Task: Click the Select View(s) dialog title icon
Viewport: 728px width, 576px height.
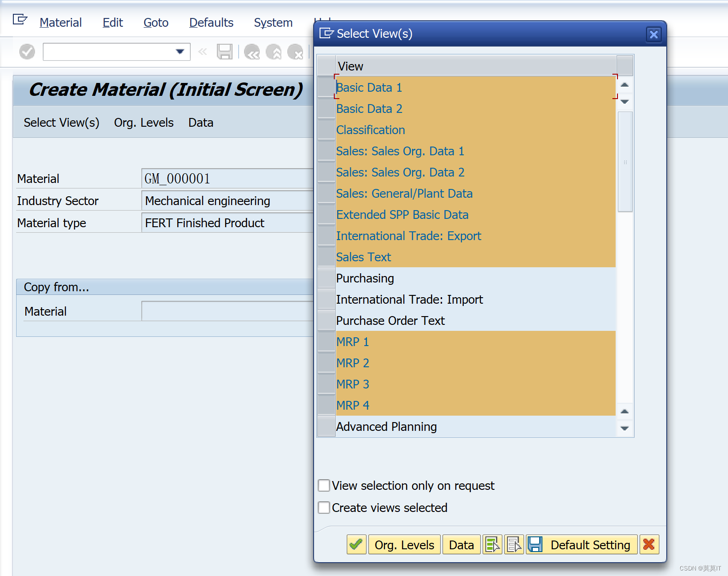Action: (x=326, y=33)
